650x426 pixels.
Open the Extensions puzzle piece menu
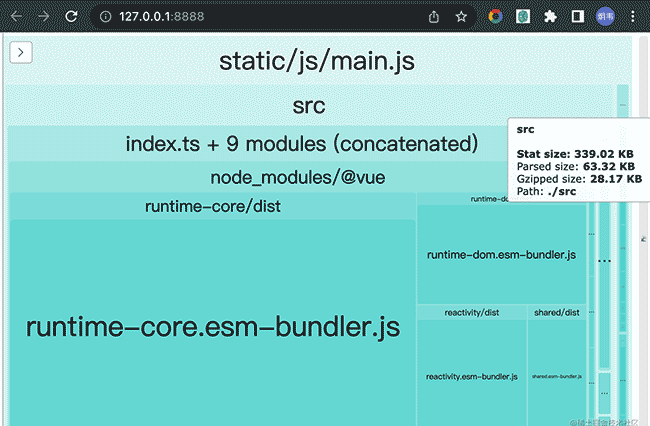tap(550, 17)
